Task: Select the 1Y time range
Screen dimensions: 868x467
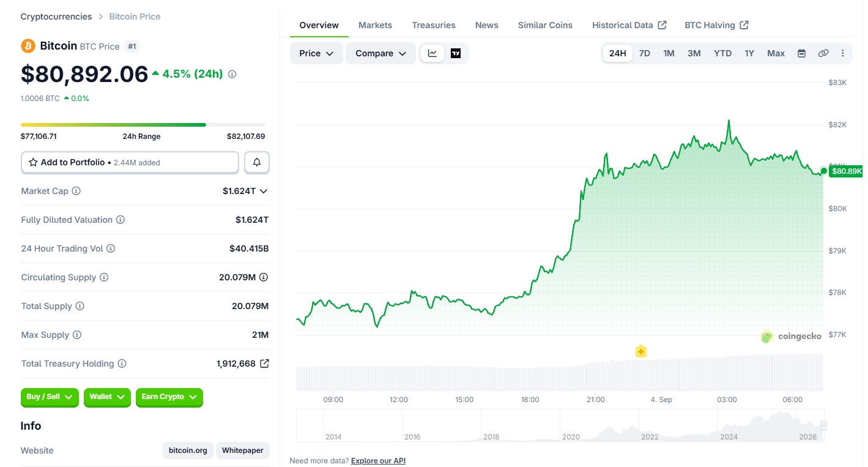Action: coord(749,53)
